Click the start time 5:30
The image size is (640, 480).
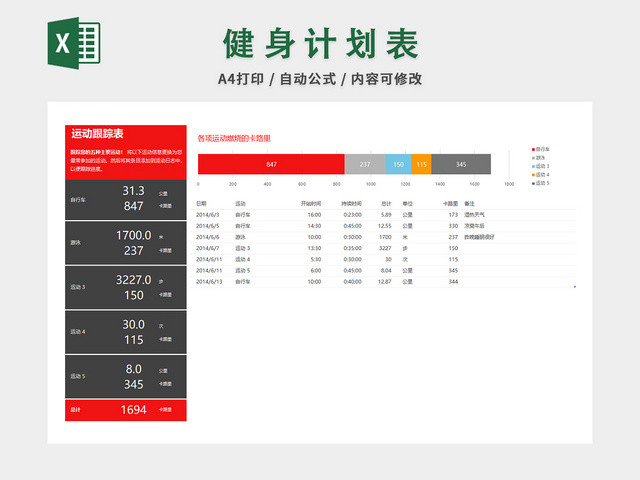316,259
